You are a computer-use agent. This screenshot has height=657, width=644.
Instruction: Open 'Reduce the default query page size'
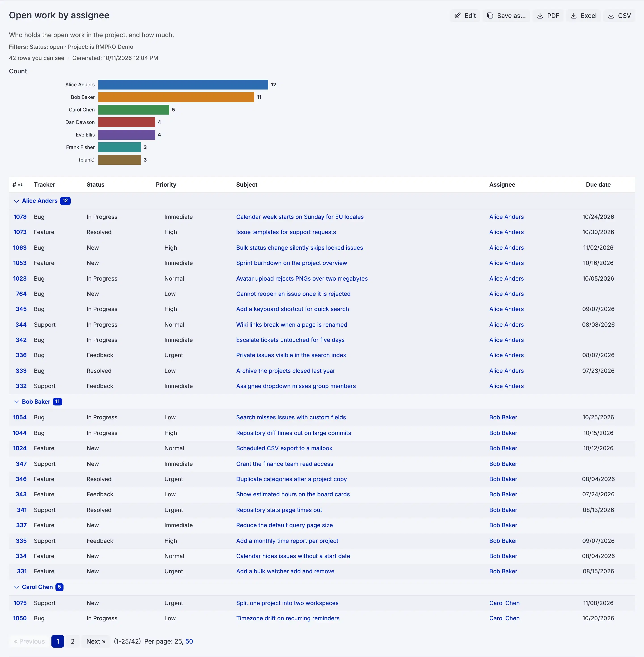(284, 525)
